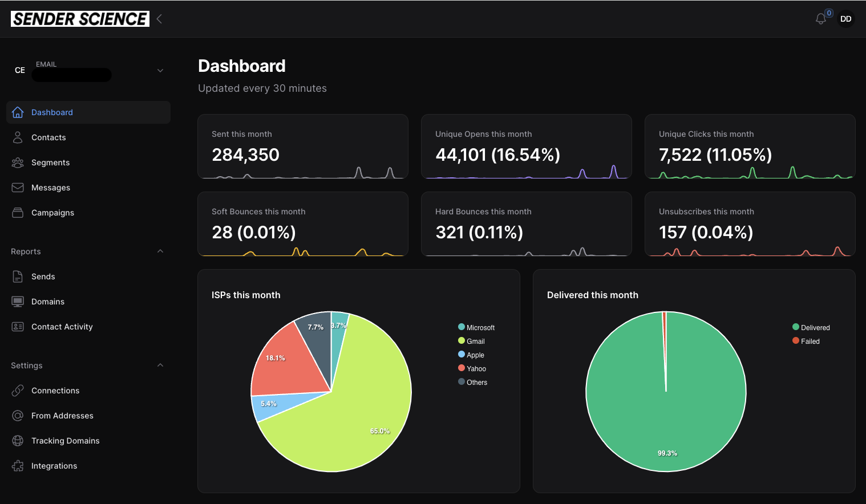The height and width of the screenshot is (504, 866).
Task: Open the DD user avatar menu
Action: (x=845, y=19)
